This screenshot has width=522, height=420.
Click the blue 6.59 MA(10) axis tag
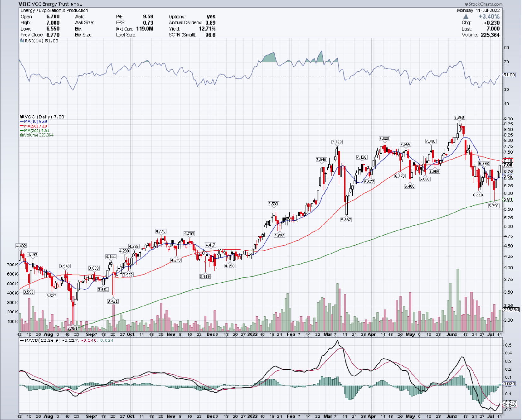(x=508, y=176)
